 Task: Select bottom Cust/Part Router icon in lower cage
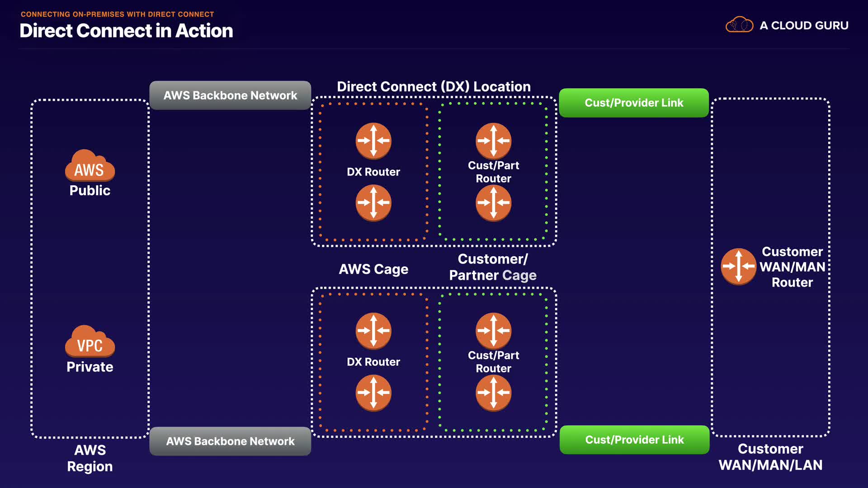pyautogui.click(x=493, y=393)
